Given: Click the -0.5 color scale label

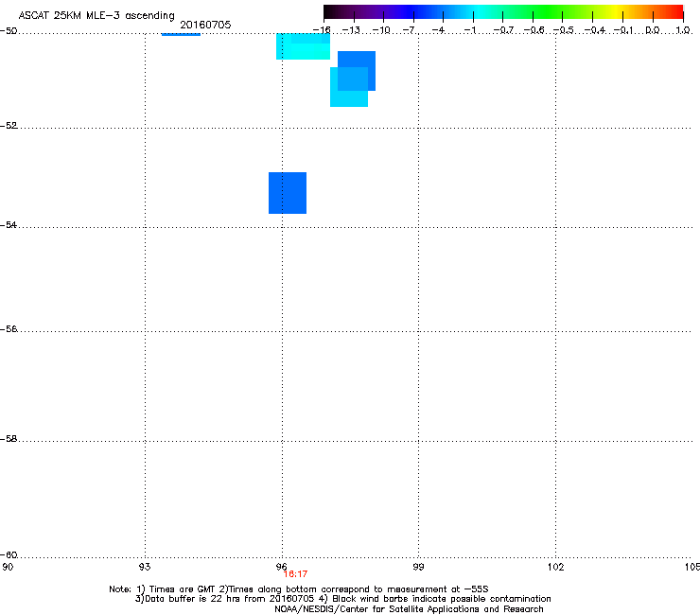Looking at the screenshot, I should click(564, 30).
